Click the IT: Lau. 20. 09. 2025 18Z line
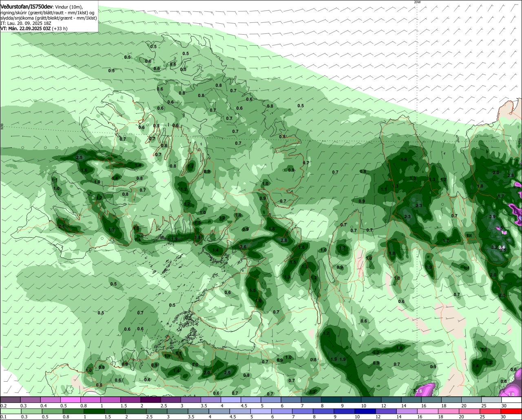 tap(25, 23)
